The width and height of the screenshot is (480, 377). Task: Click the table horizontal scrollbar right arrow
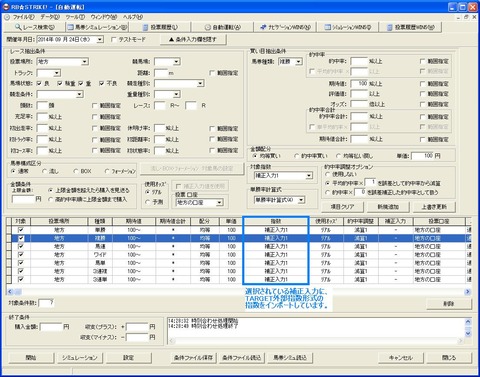point(467,292)
